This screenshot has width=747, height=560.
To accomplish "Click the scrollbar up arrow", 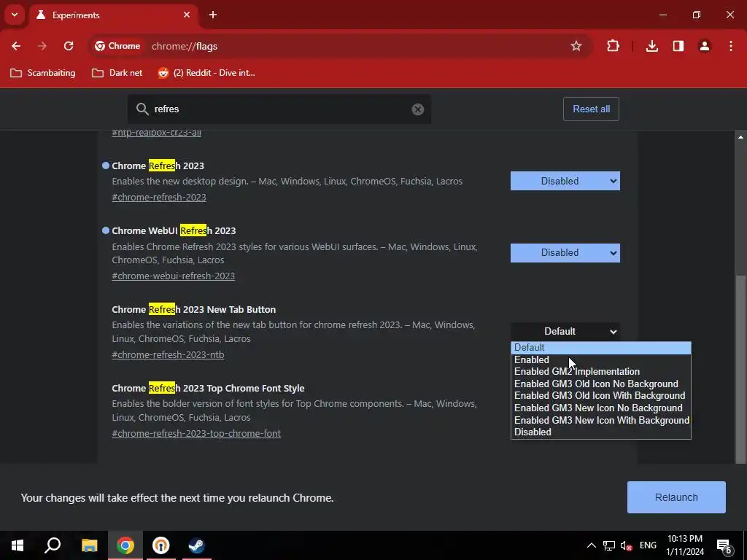I will pos(740,137).
